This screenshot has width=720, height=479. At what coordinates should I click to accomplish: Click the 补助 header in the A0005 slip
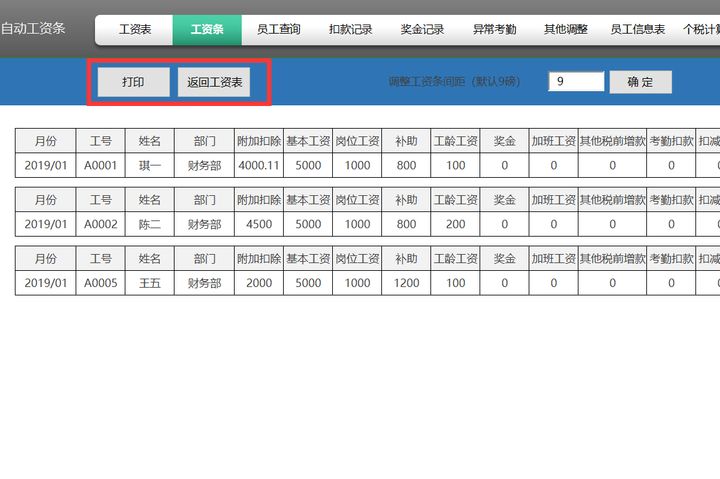tap(406, 259)
